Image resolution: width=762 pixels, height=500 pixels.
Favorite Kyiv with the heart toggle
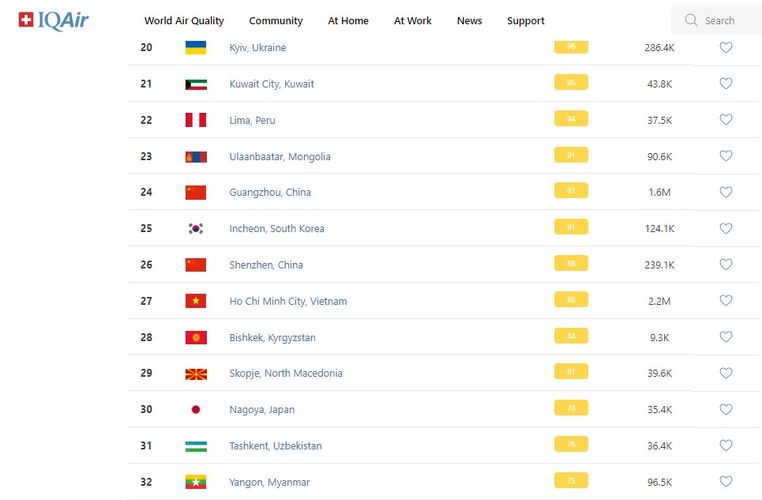(x=726, y=48)
